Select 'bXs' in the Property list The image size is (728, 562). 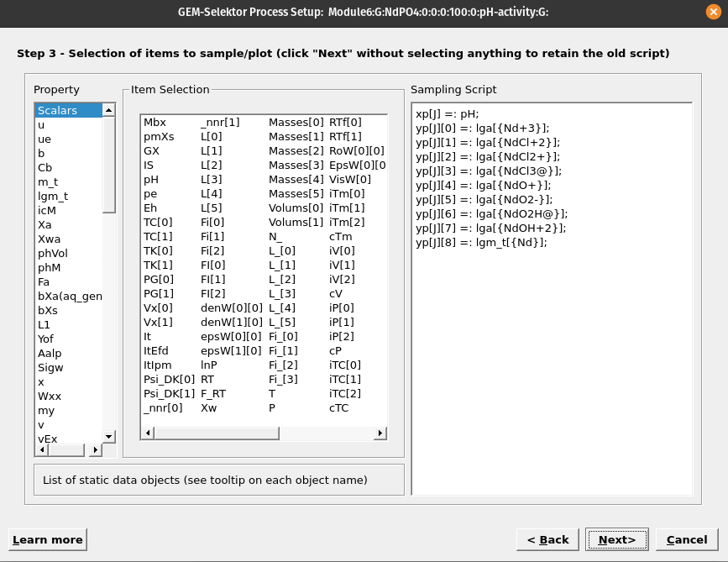(x=48, y=311)
